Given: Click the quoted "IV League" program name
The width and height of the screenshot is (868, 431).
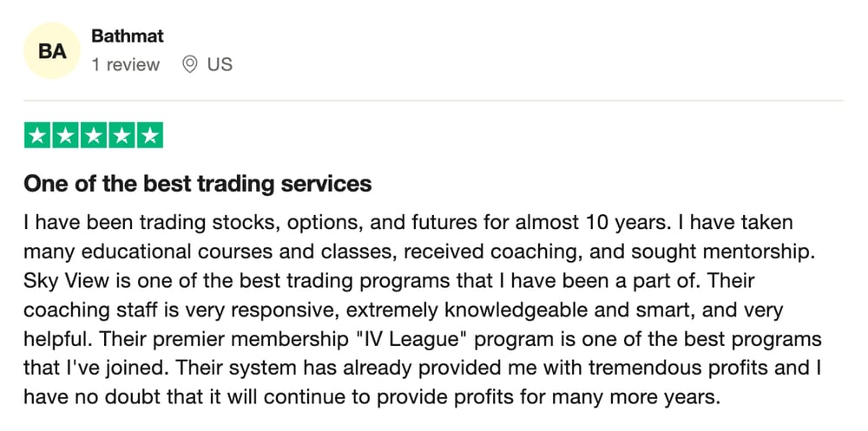Looking at the screenshot, I should [411, 338].
